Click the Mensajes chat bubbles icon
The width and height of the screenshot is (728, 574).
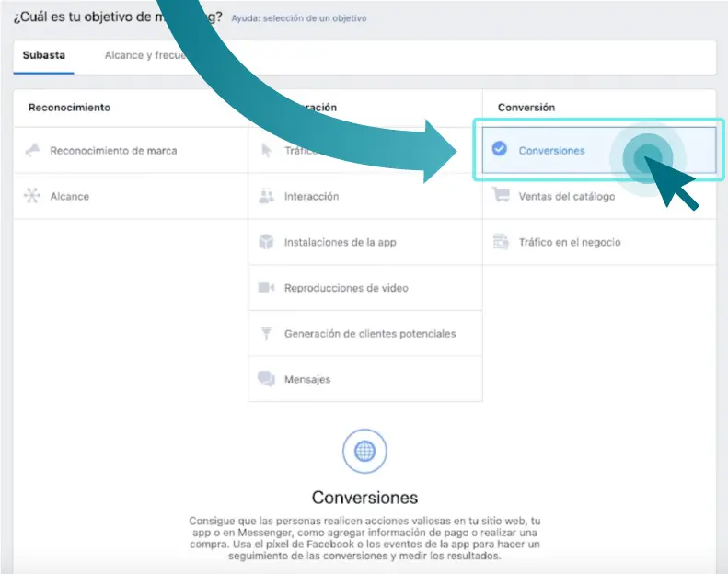coord(267,379)
